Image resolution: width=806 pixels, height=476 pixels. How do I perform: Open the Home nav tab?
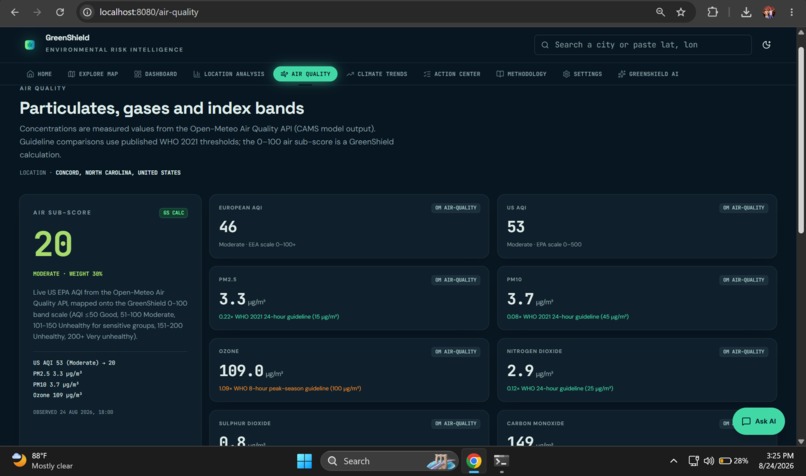tap(39, 74)
